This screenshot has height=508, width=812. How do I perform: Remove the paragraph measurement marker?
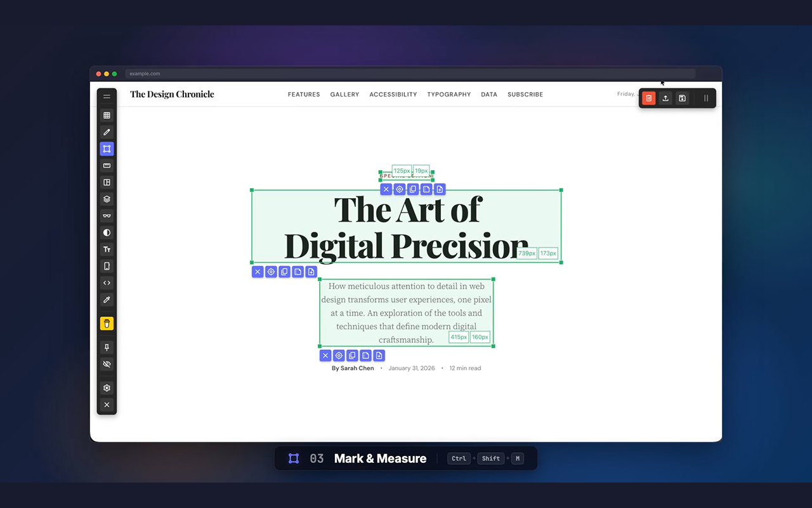[325, 356]
